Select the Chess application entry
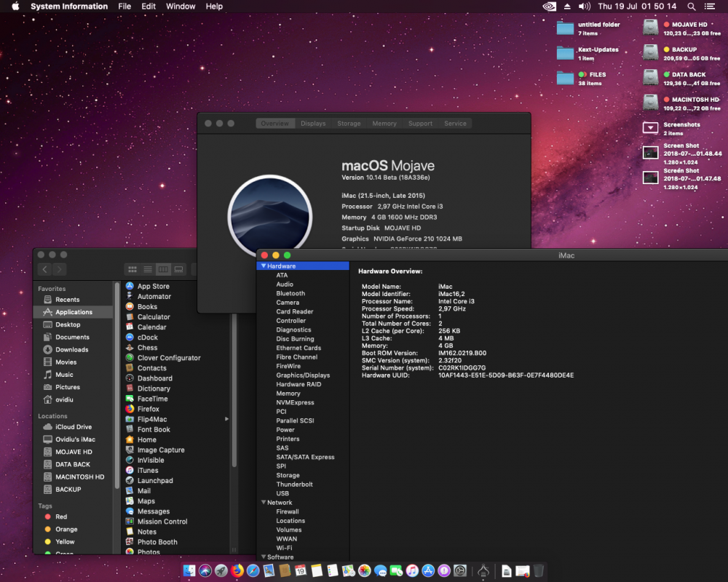The image size is (728, 582). coord(142,348)
